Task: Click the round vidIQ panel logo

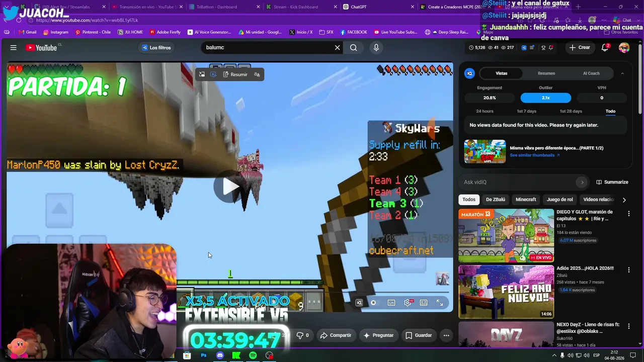Action: [469, 73]
